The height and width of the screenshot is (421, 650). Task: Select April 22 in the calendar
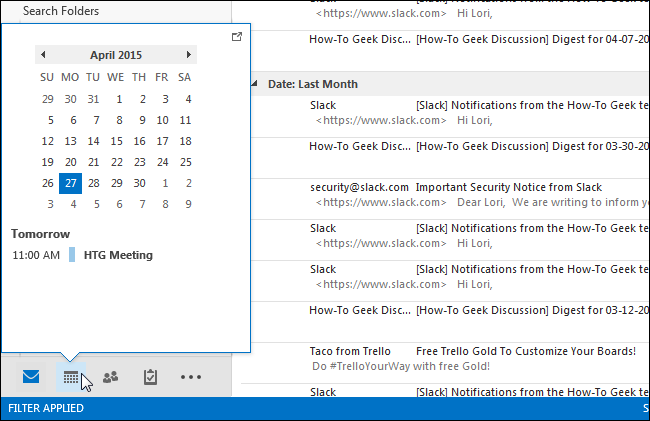coord(116,162)
